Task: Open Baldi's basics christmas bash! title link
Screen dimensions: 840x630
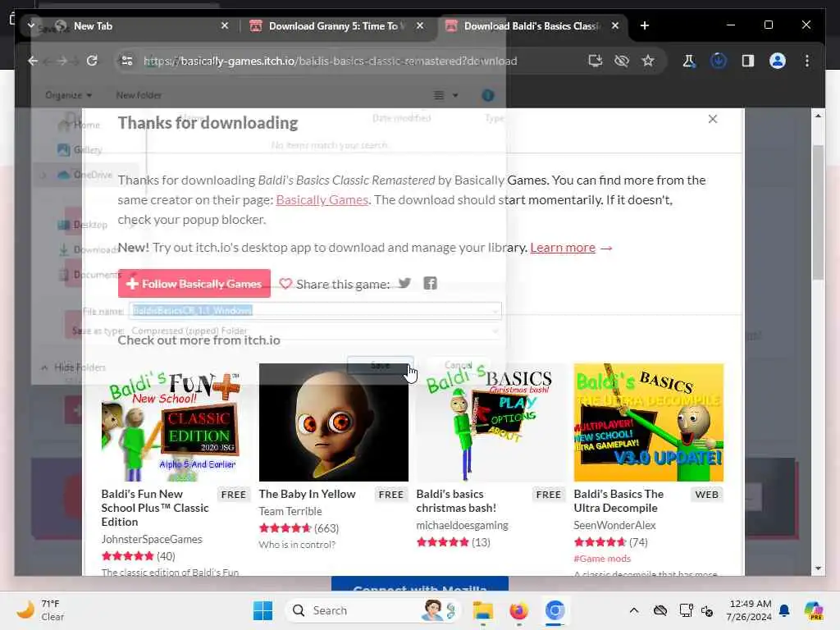Action: point(456,501)
